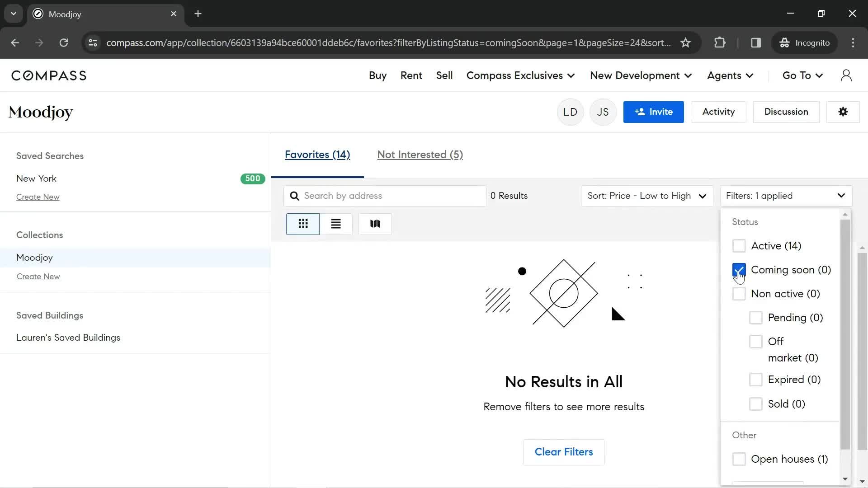Click the Incognito indicator
Image resolution: width=868 pixels, height=488 pixels.
click(804, 43)
